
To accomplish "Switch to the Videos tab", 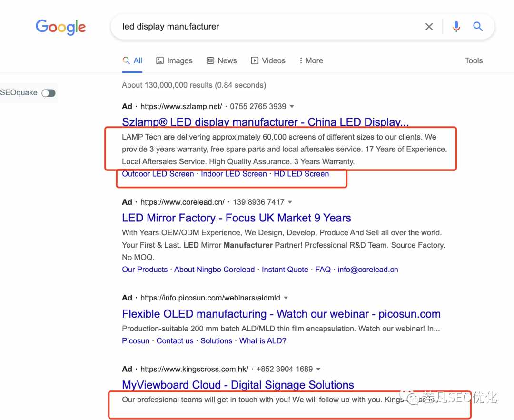I will 268,60.
